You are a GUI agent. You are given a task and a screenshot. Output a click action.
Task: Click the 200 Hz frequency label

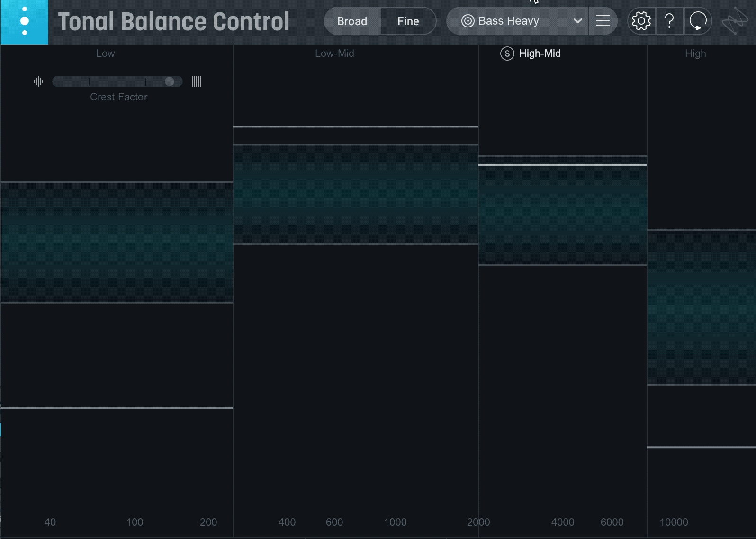click(208, 522)
